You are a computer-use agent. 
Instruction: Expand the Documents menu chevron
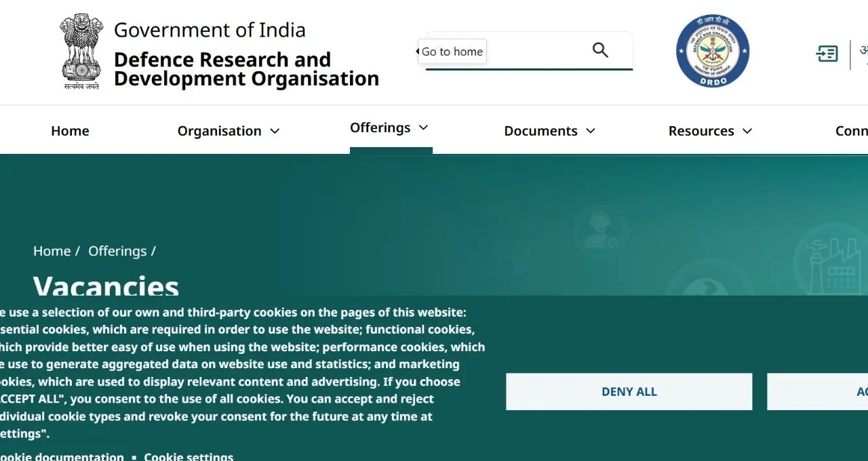point(591,131)
